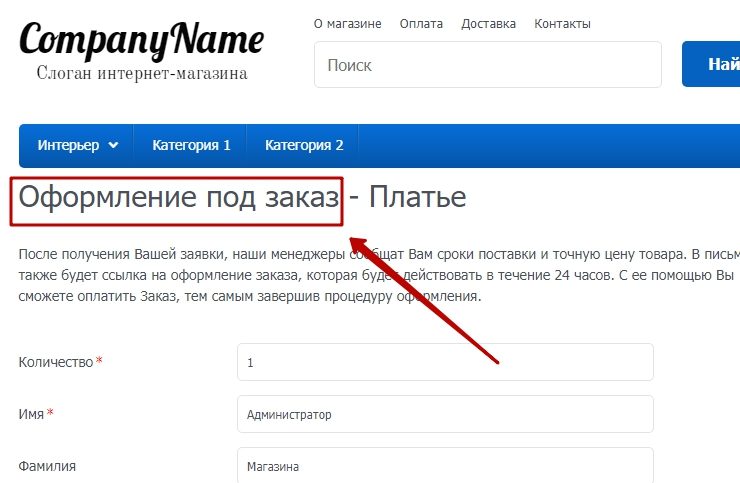Click the CompanyName logo

[x=141, y=40]
